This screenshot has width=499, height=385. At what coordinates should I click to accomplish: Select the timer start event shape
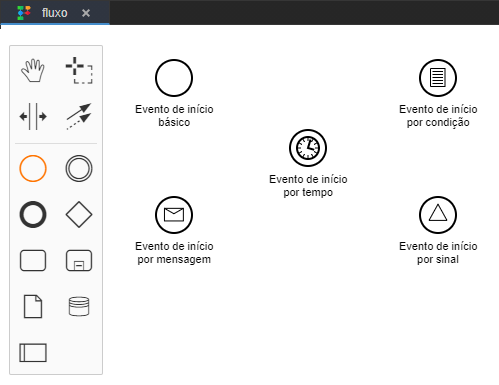(308, 148)
